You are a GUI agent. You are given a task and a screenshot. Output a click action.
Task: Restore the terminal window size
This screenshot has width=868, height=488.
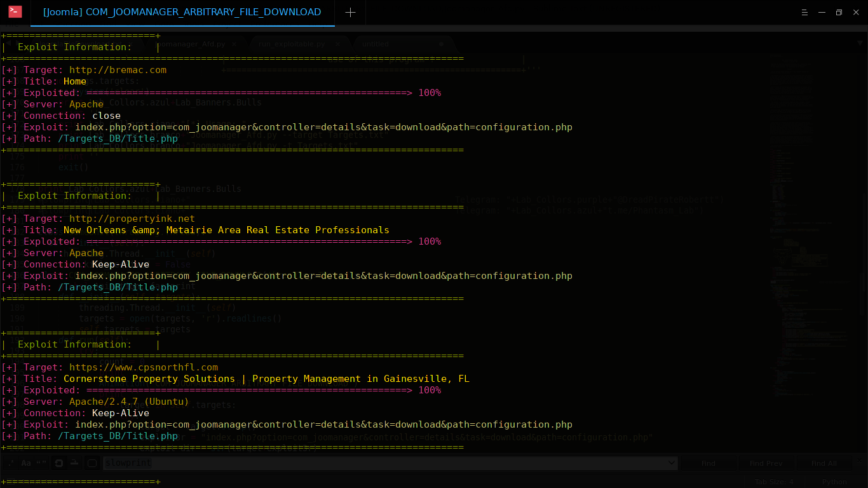[x=839, y=12]
